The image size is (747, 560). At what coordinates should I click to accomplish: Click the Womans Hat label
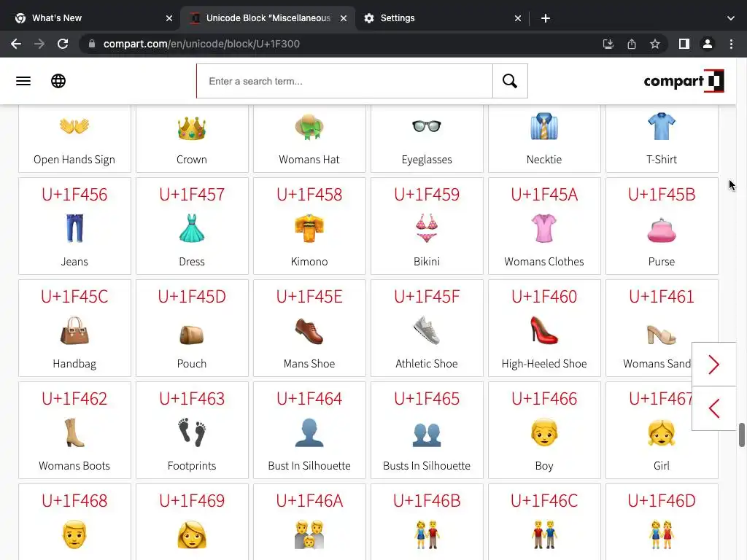coord(309,160)
